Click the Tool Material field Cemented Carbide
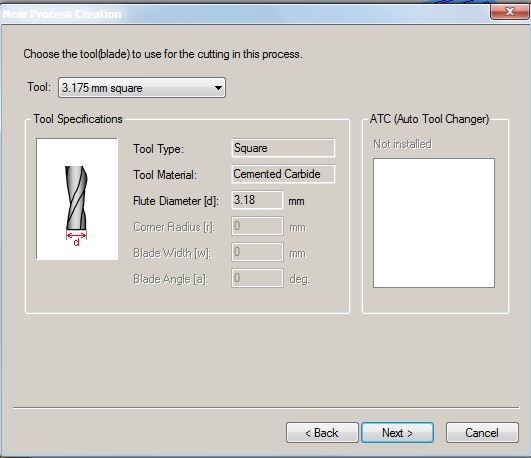 (x=283, y=174)
